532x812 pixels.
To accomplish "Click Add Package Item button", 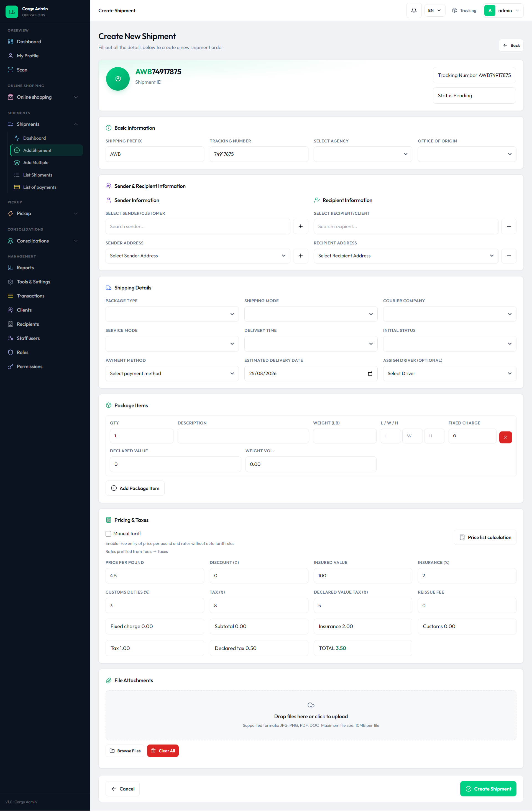I will pos(135,489).
